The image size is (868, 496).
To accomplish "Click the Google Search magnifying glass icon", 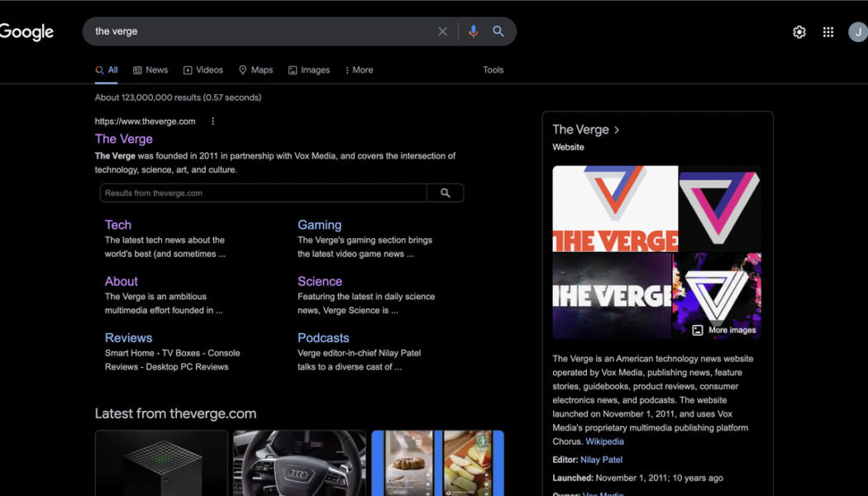I will [x=499, y=31].
